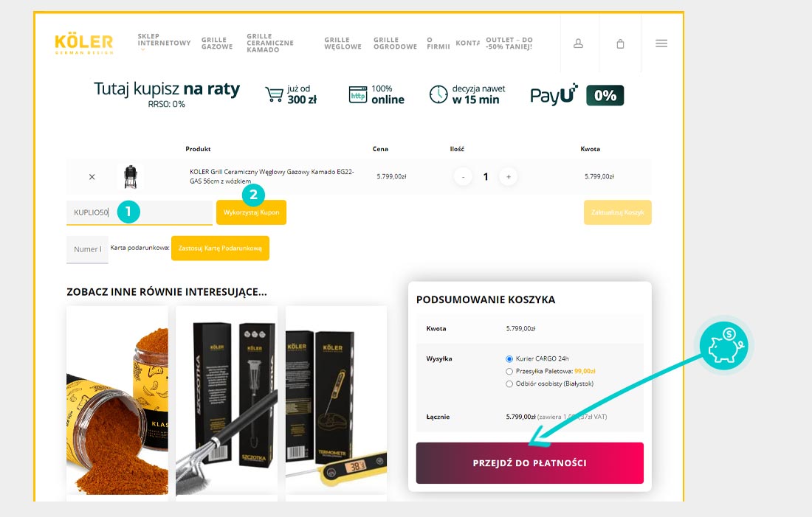The image size is (812, 517).
Task: Decrease quantity with minus button
Action: pyautogui.click(x=463, y=177)
